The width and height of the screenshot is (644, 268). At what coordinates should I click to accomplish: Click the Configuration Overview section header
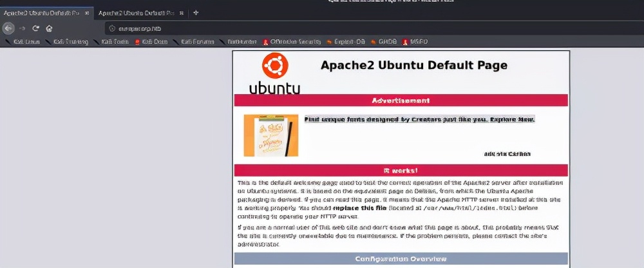click(401, 258)
